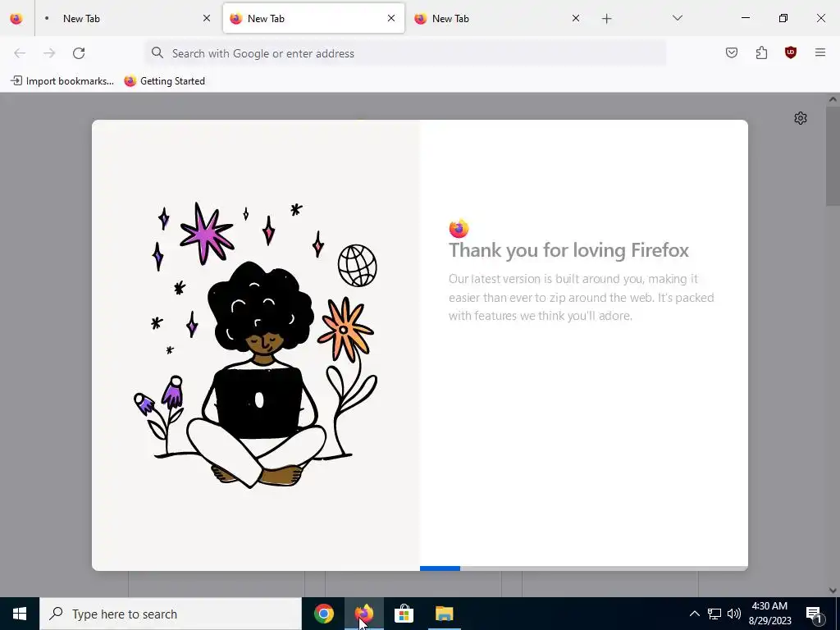Image resolution: width=840 pixels, height=630 pixels.
Task: Minimize the Firefox window
Action: tap(745, 18)
